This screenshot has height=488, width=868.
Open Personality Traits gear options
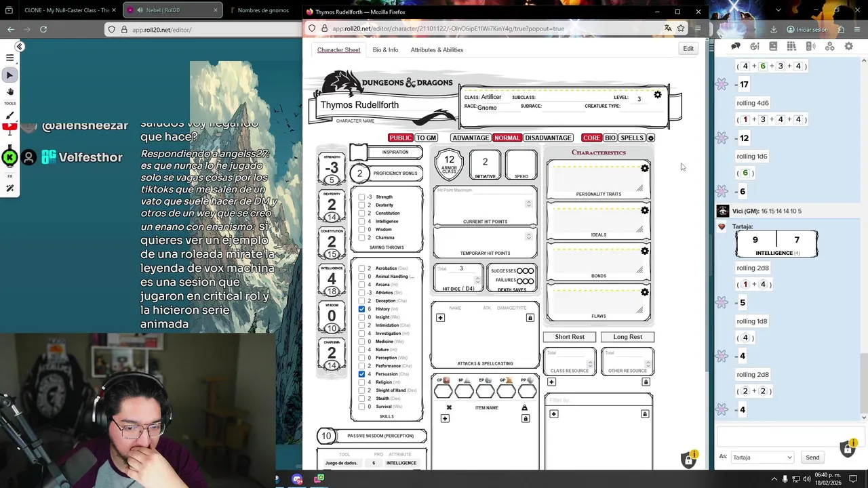coord(645,168)
